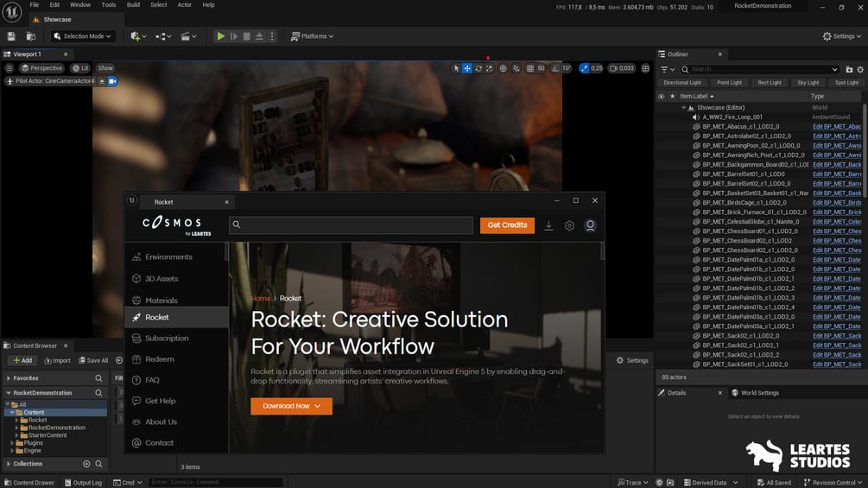Activate the Scale tool in viewport
Viewport: 868px width, 488px height.
click(x=489, y=68)
